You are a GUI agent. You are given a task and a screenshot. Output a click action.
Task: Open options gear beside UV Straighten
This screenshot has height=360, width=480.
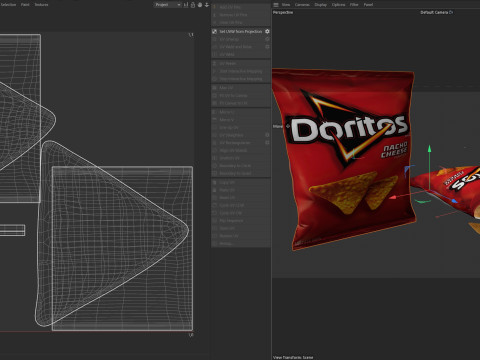(267, 135)
